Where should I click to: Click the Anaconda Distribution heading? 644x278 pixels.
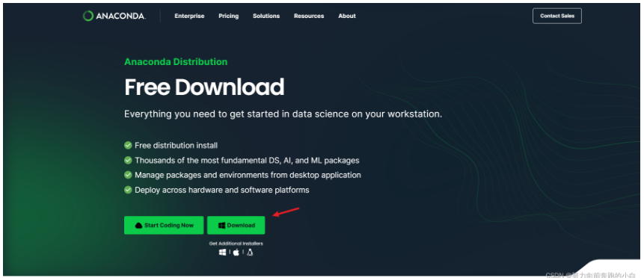[x=176, y=62]
